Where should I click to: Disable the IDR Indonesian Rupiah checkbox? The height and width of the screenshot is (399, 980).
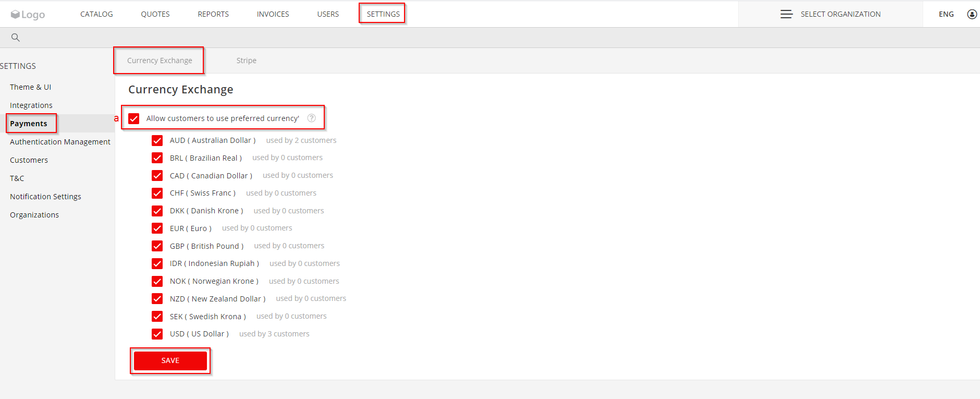click(157, 263)
